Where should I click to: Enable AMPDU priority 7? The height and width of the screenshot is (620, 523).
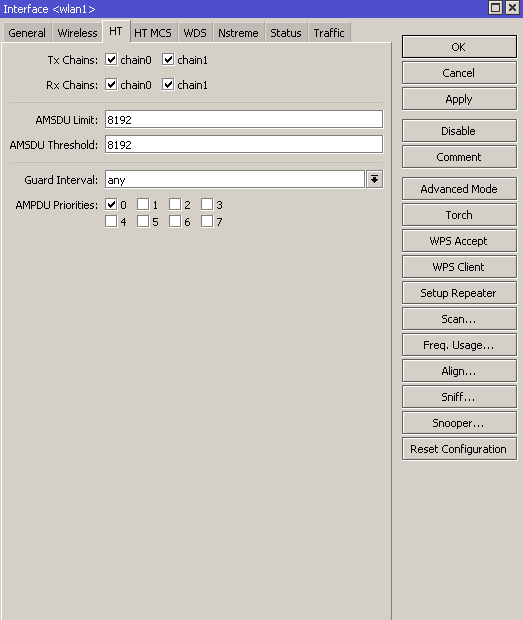tap(207, 221)
